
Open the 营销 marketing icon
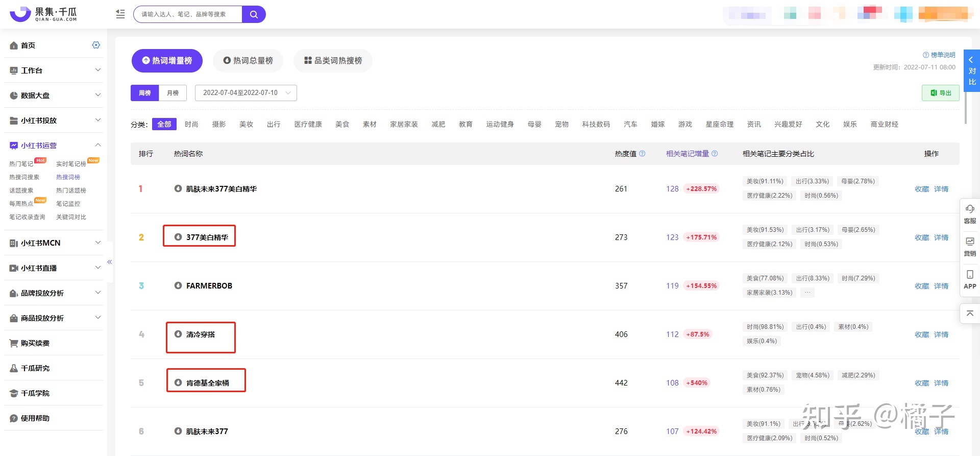coord(970,246)
